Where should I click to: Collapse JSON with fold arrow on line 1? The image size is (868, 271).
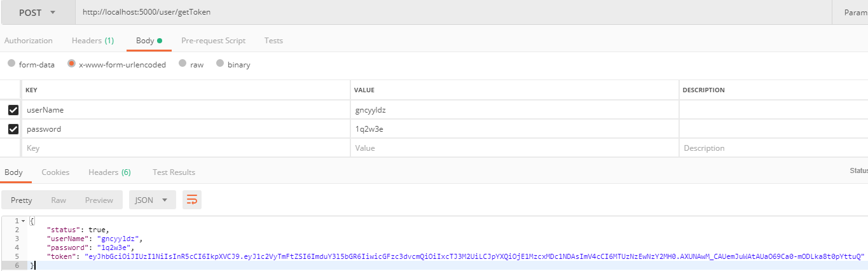[24, 221]
